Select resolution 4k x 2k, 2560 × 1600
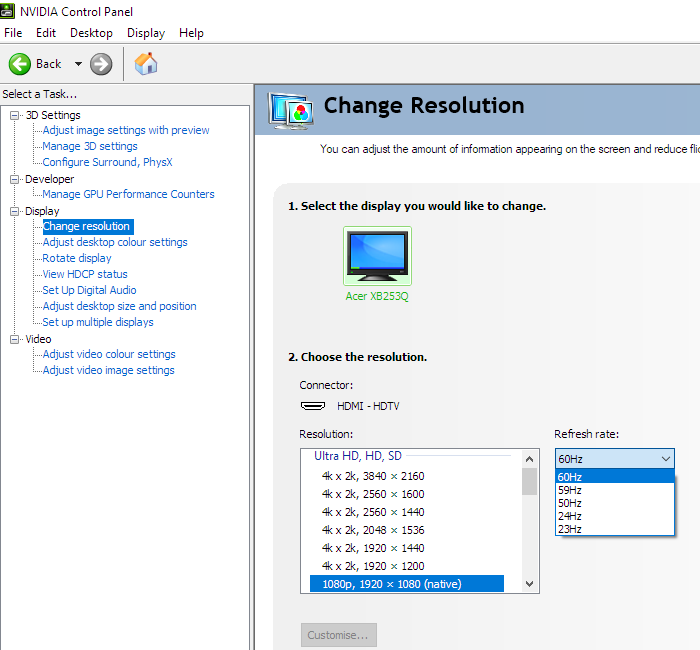Image resolution: width=700 pixels, height=650 pixels. point(373,494)
